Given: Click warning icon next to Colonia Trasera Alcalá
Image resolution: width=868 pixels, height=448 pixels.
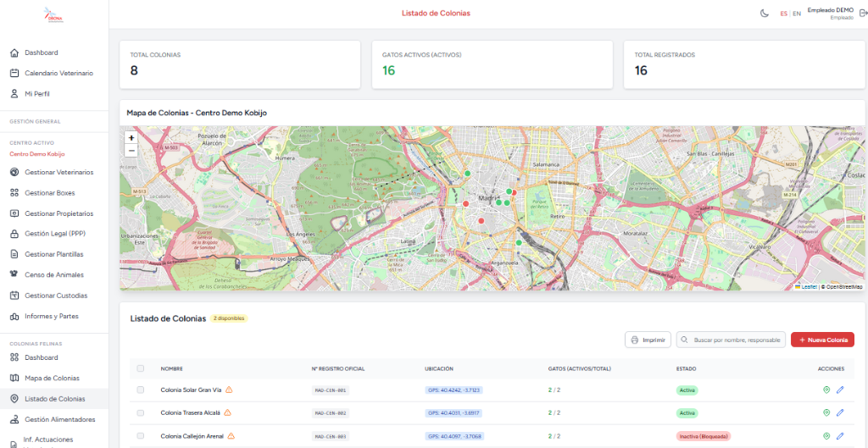Looking at the screenshot, I should tap(227, 412).
